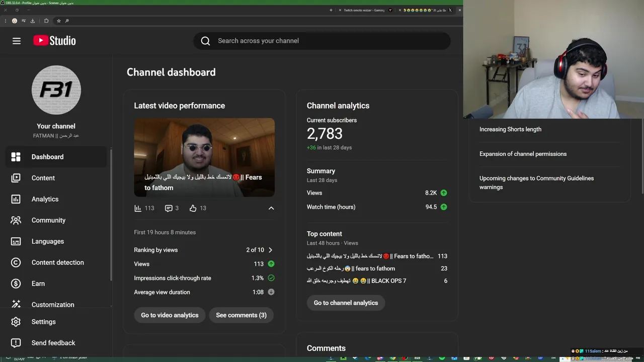Click the browser extensions icon
The height and width of the screenshot is (362, 644).
46,21
